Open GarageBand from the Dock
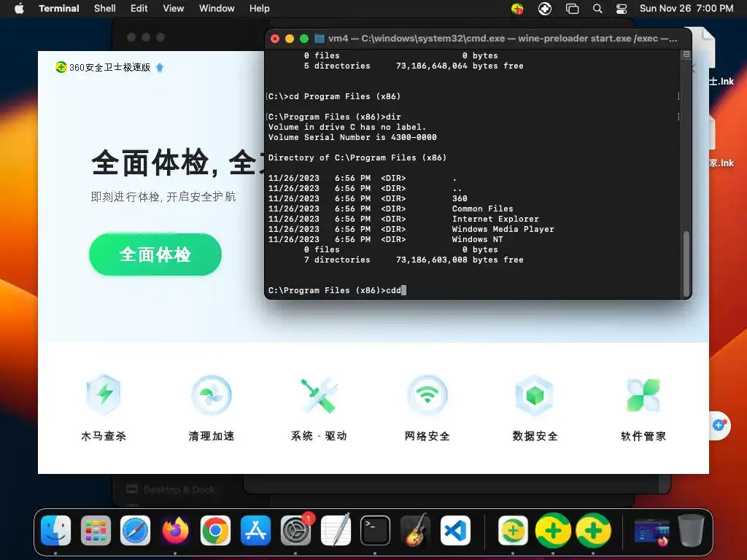The image size is (747, 560). pos(415,531)
